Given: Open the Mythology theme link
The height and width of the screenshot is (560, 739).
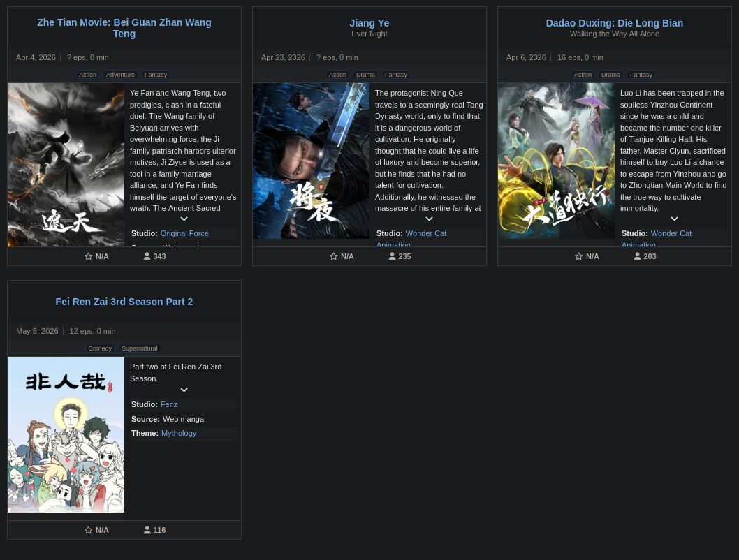Looking at the screenshot, I should click(x=178, y=434).
